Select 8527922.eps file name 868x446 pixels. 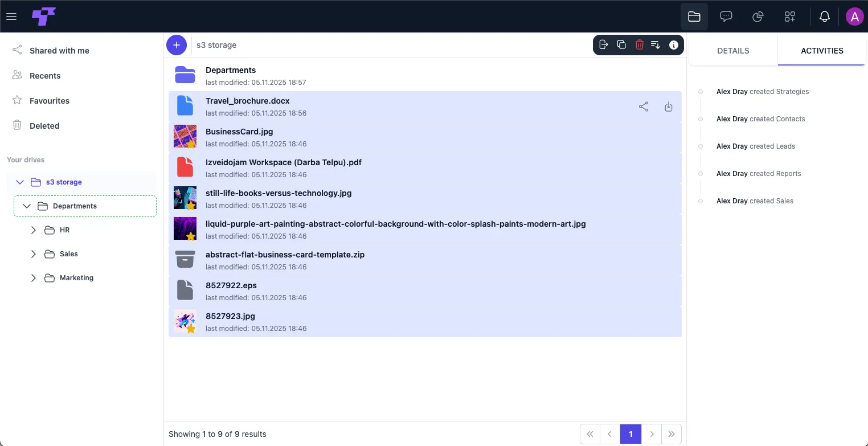click(231, 285)
